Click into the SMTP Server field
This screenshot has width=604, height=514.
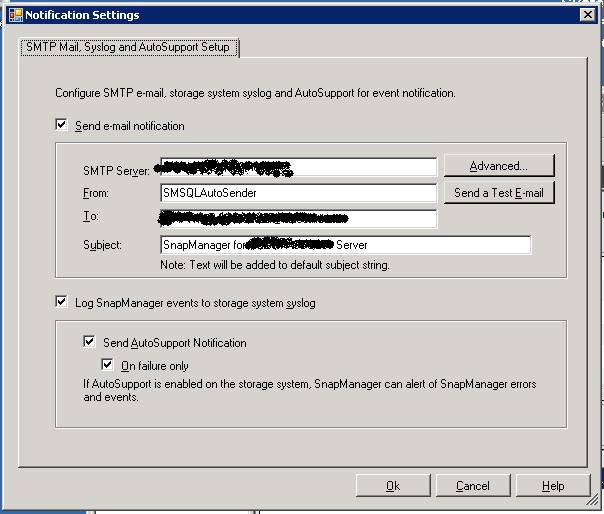(x=298, y=167)
